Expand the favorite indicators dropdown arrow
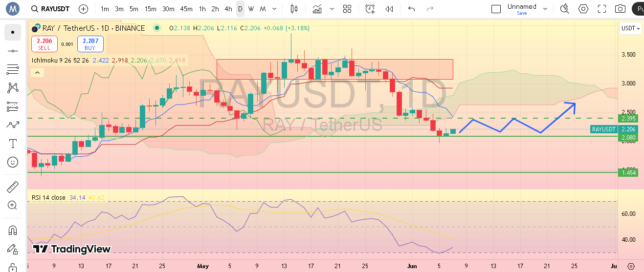Viewport: 644px width, 272px height. tap(333, 9)
